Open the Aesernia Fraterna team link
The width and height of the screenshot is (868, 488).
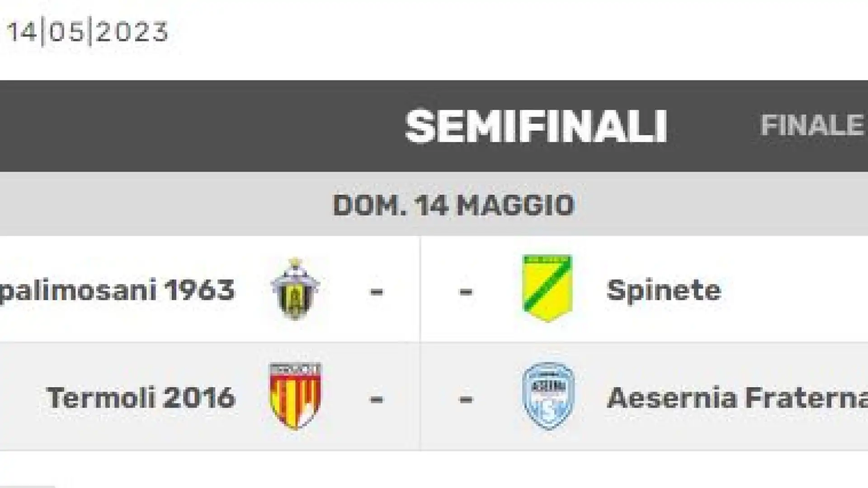[x=737, y=399]
